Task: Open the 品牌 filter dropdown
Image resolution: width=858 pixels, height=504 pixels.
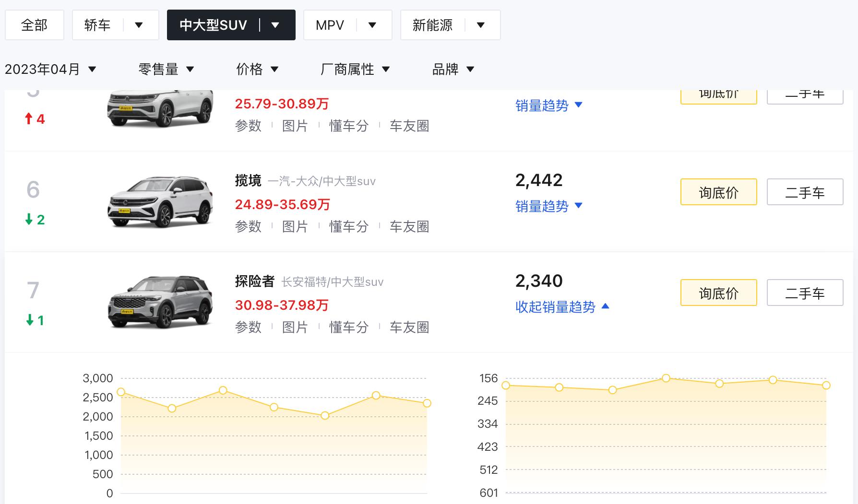Action: point(453,70)
